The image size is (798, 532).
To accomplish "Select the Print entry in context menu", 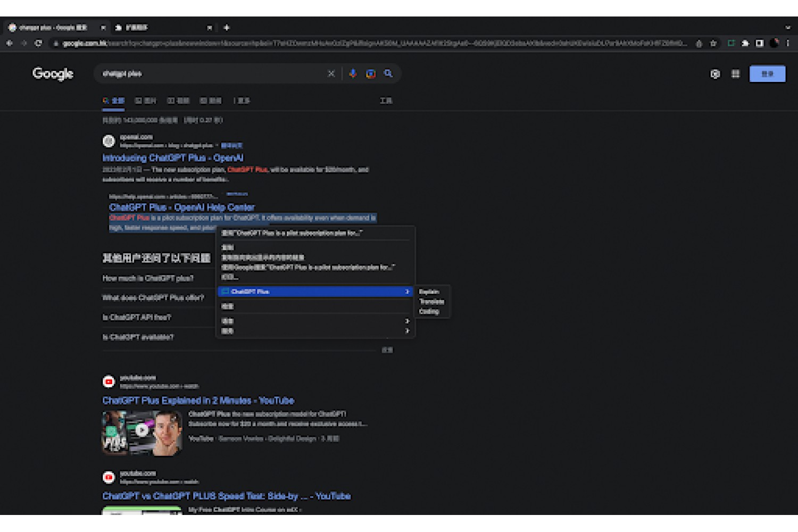I will [x=315, y=277].
